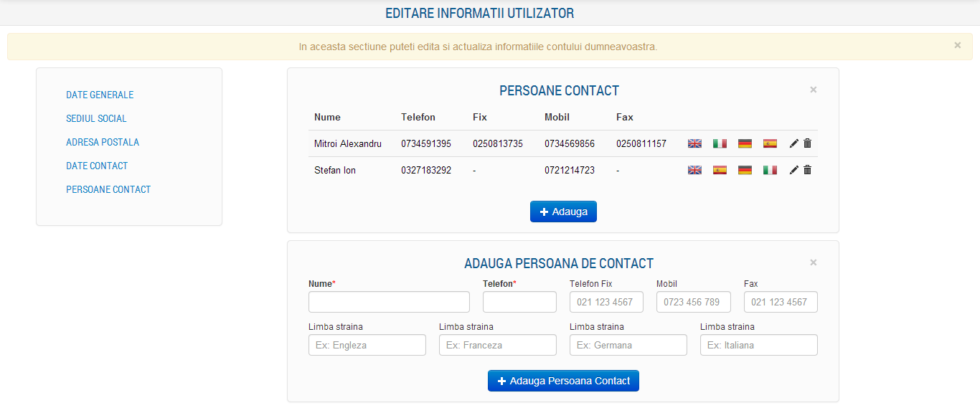This screenshot has height=413, width=980.
Task: Dismiss the yellow information alert banner
Action: [x=957, y=45]
